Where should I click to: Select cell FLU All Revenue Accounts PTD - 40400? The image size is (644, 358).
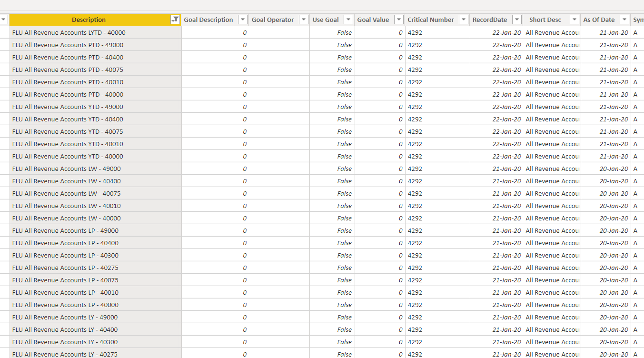[95, 57]
